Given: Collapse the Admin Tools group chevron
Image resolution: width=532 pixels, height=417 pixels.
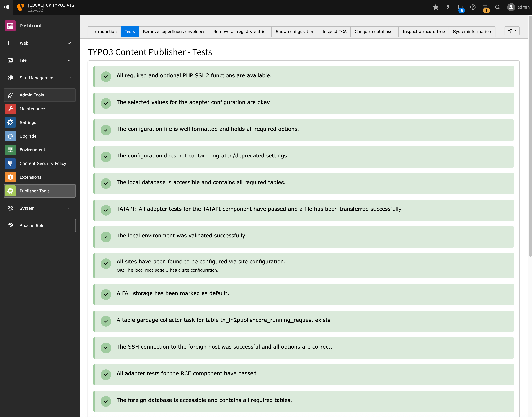Looking at the screenshot, I should click(69, 95).
